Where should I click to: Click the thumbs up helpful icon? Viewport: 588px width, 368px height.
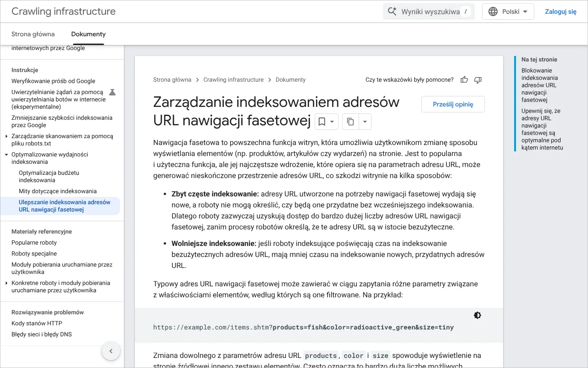click(464, 80)
